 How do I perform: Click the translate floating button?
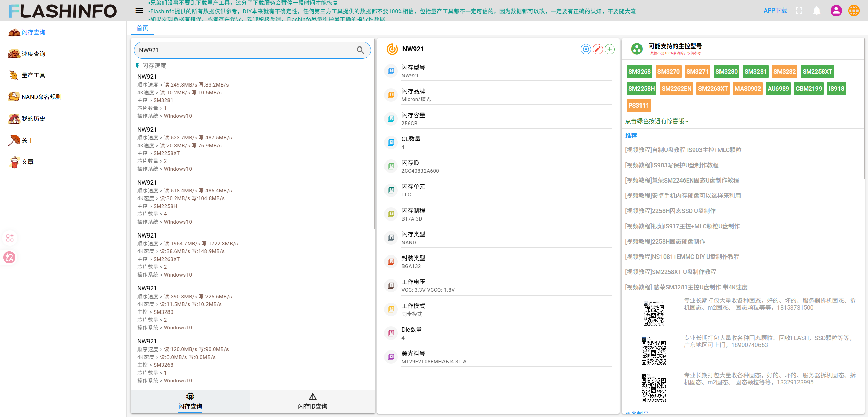click(9, 258)
